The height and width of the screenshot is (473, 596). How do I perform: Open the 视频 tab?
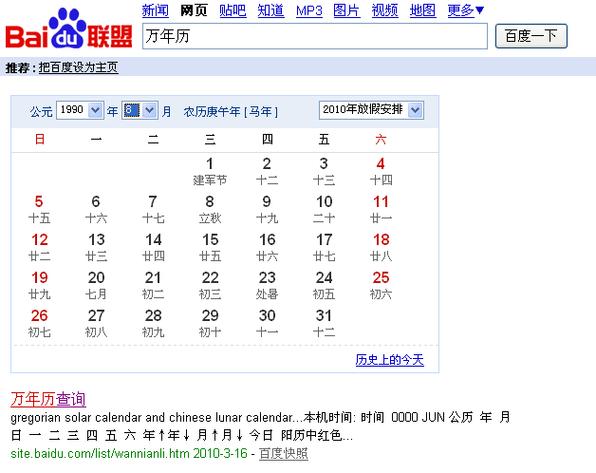pos(385,10)
